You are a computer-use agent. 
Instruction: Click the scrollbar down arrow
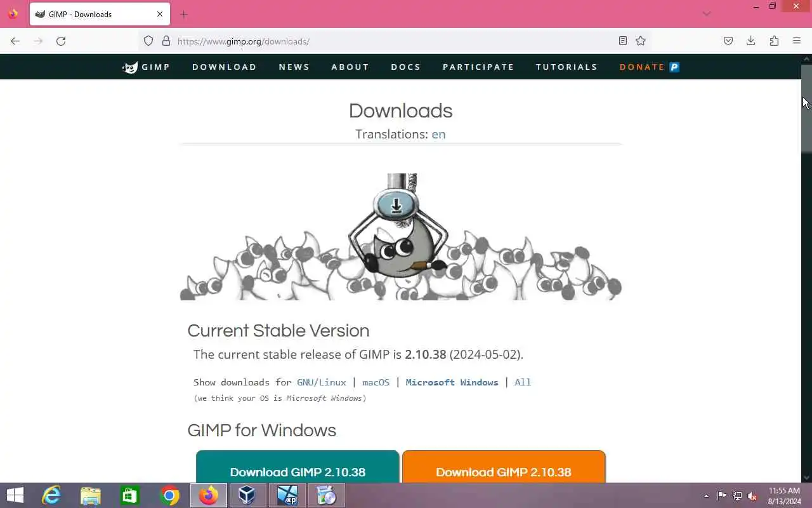click(806, 477)
